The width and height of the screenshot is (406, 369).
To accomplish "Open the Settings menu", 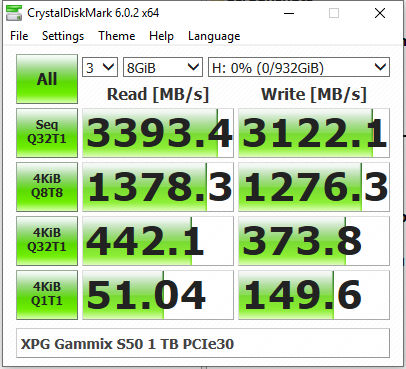I will tap(63, 36).
